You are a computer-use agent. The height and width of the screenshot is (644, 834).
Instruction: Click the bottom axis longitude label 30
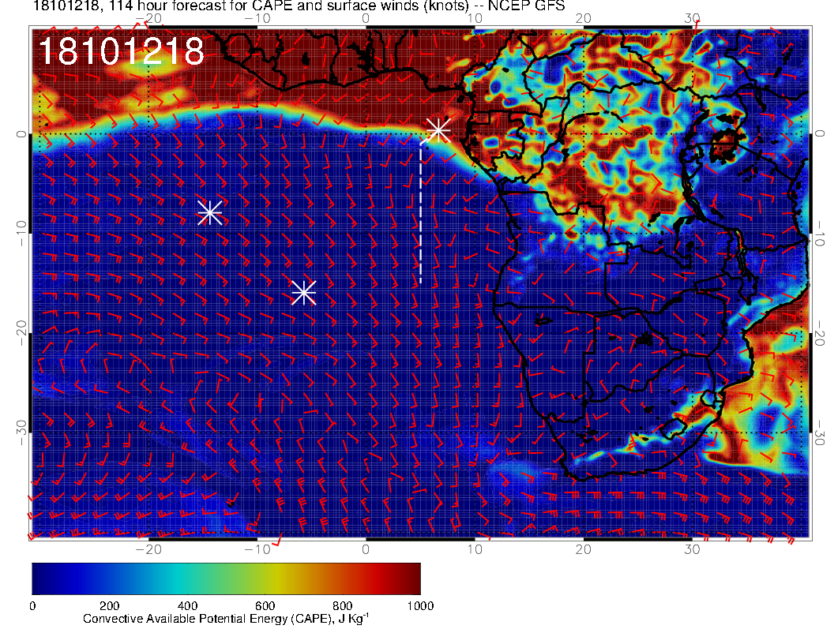[692, 549]
